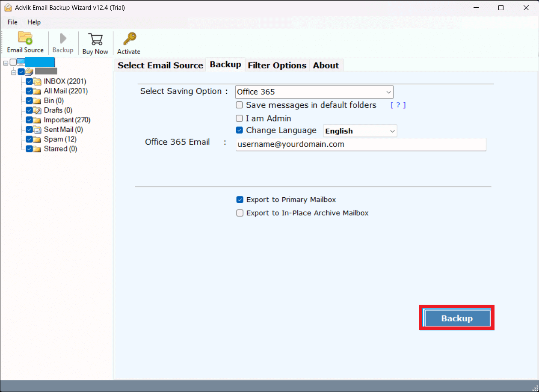The width and height of the screenshot is (539, 392).
Task: Check Export to In-Place Archive Mailbox
Action: point(240,213)
